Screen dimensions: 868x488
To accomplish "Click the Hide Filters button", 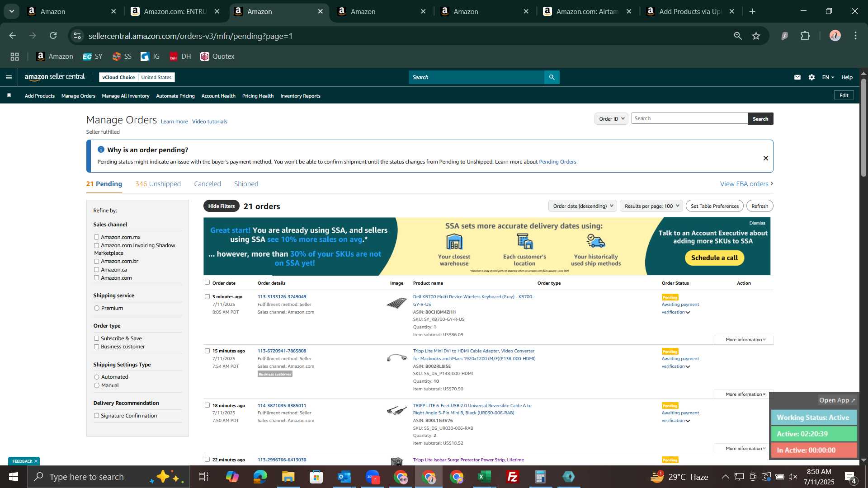I will 222,206.
